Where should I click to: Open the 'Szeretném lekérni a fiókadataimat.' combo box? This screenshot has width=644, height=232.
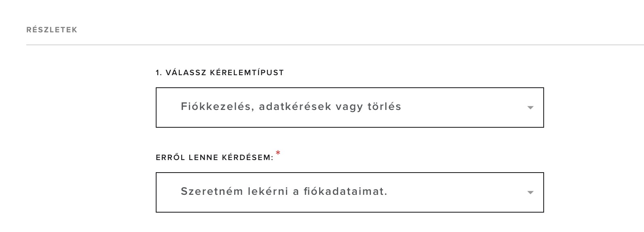(350, 192)
